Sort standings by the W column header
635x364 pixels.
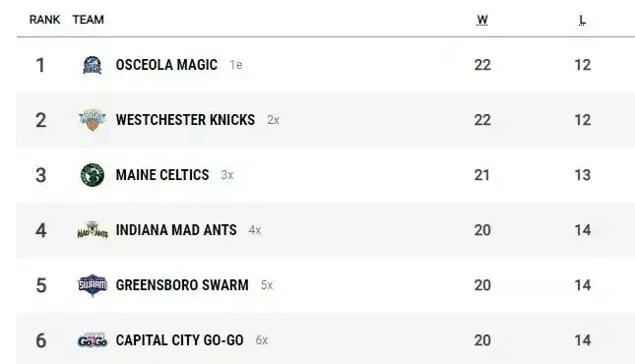pyautogui.click(x=482, y=20)
